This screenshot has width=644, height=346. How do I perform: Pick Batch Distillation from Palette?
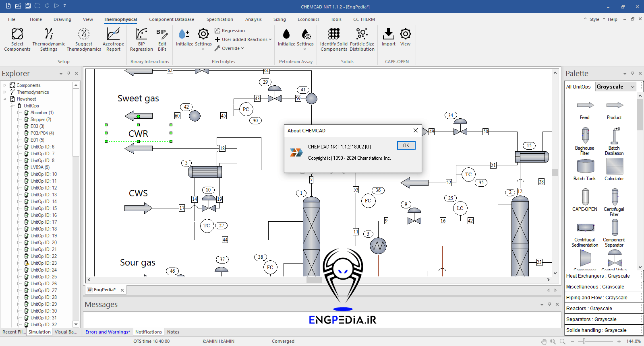click(614, 141)
